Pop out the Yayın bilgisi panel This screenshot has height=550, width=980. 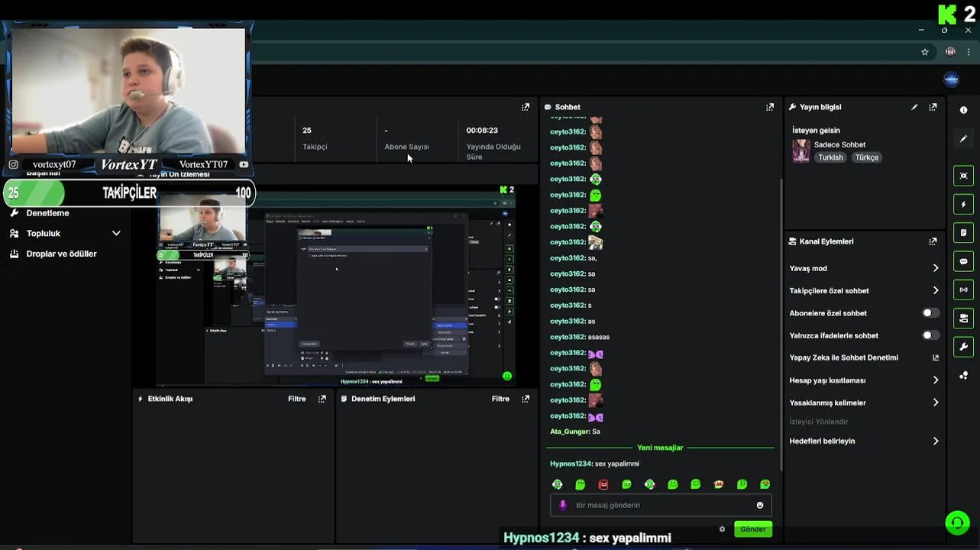(x=933, y=107)
